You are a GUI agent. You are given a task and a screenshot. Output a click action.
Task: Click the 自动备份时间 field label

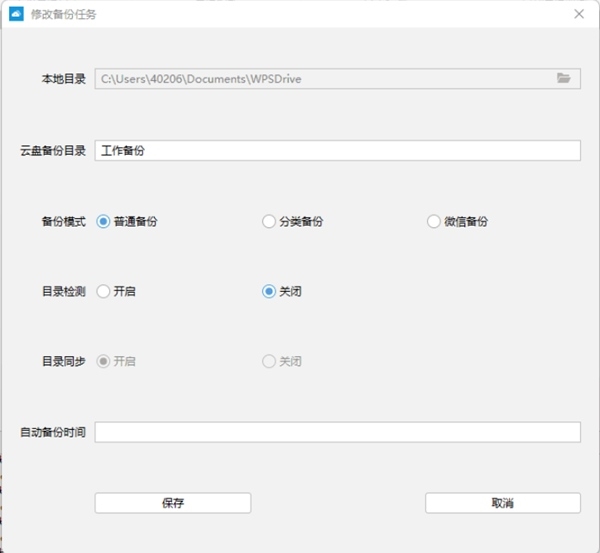(53, 432)
